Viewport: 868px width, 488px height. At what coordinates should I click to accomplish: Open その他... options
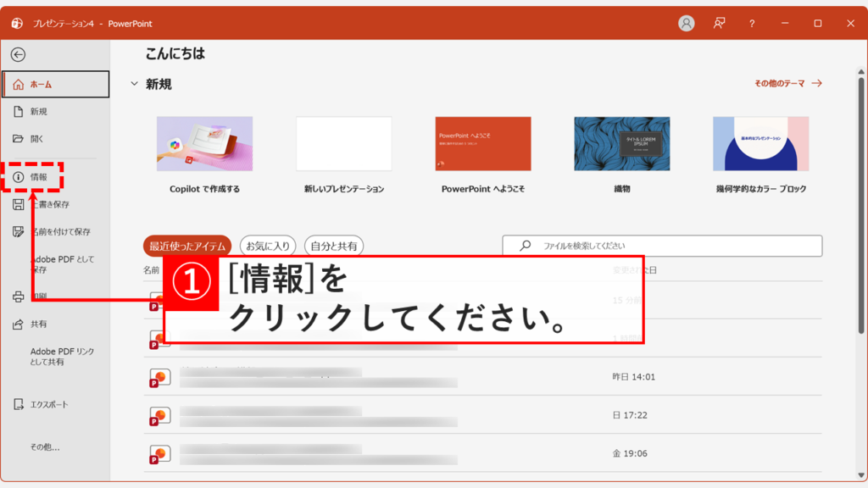pos(45,446)
